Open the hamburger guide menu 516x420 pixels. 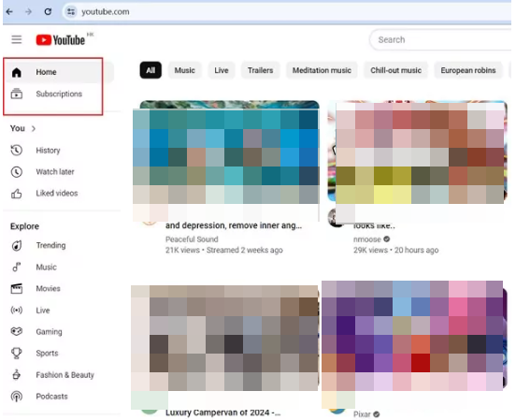pyautogui.click(x=17, y=39)
